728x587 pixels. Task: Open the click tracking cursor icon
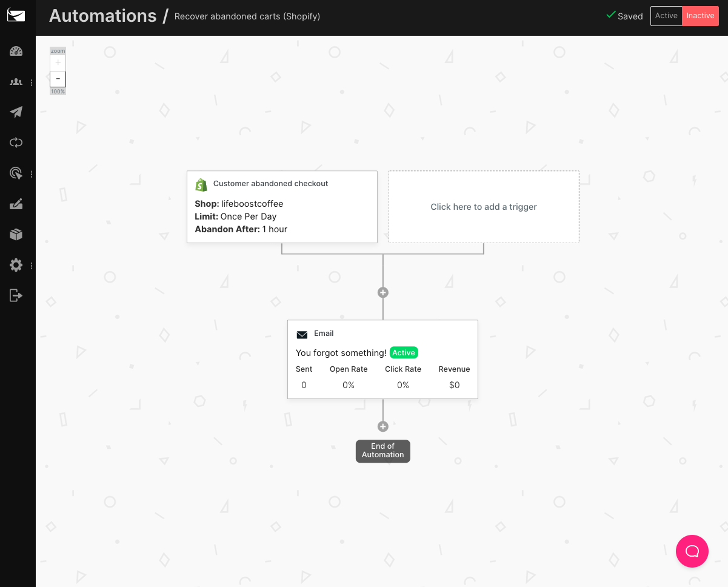(x=16, y=173)
